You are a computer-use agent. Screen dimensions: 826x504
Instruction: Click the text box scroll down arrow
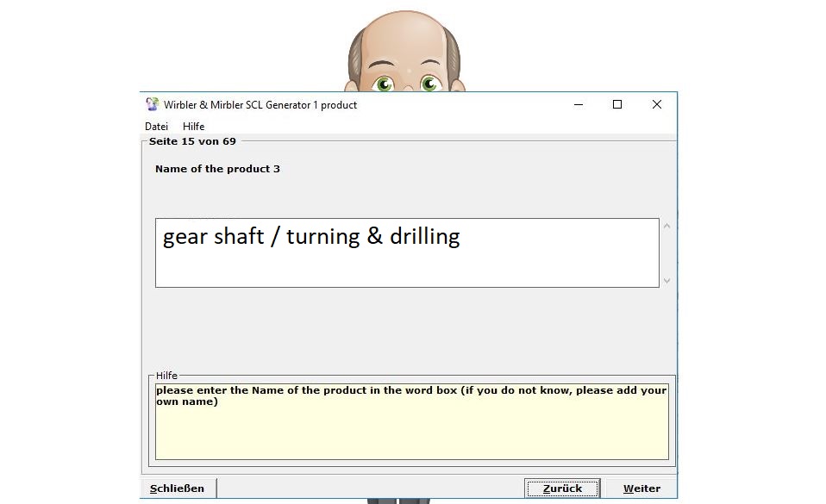click(x=666, y=280)
